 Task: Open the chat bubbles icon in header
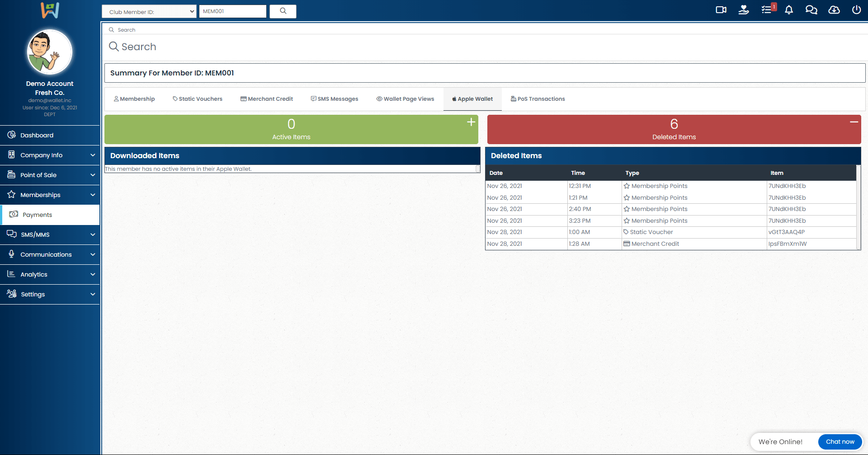(811, 10)
